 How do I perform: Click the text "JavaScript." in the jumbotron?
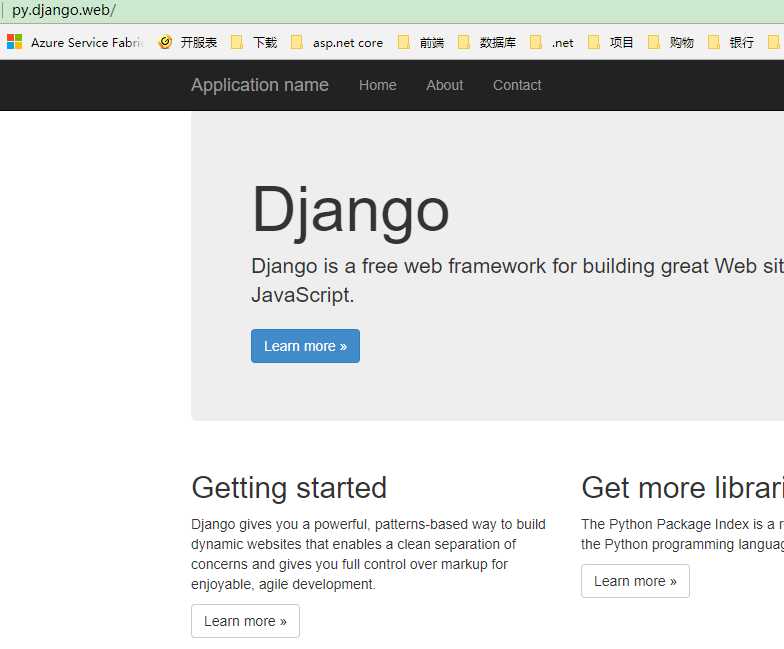(x=302, y=295)
